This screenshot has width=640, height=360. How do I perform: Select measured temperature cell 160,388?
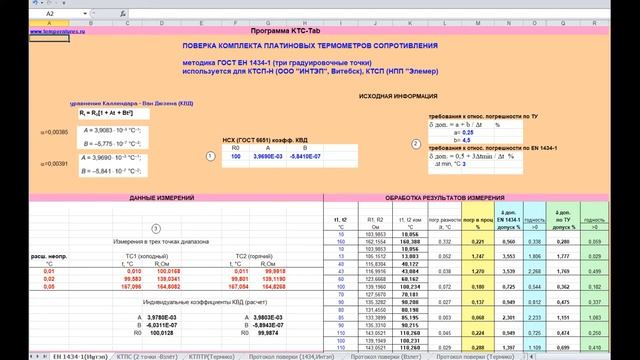coord(410,242)
